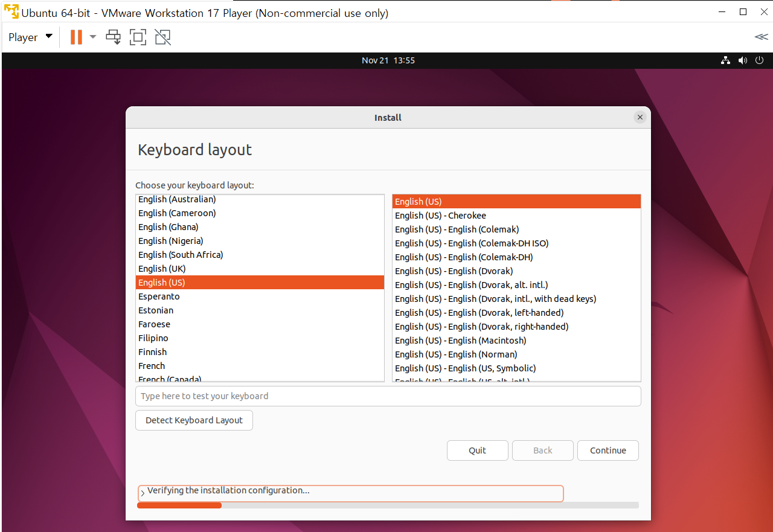
Task: Enter full screen mode icon
Action: click(138, 37)
